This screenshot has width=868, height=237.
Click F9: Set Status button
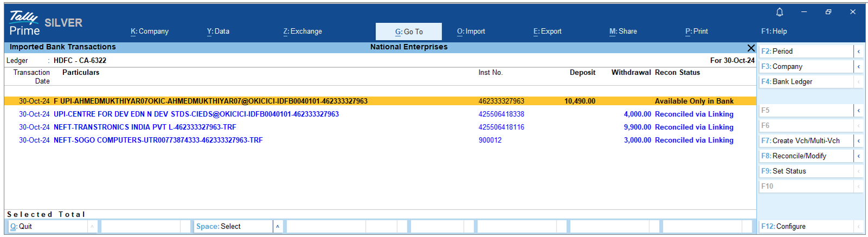806,171
